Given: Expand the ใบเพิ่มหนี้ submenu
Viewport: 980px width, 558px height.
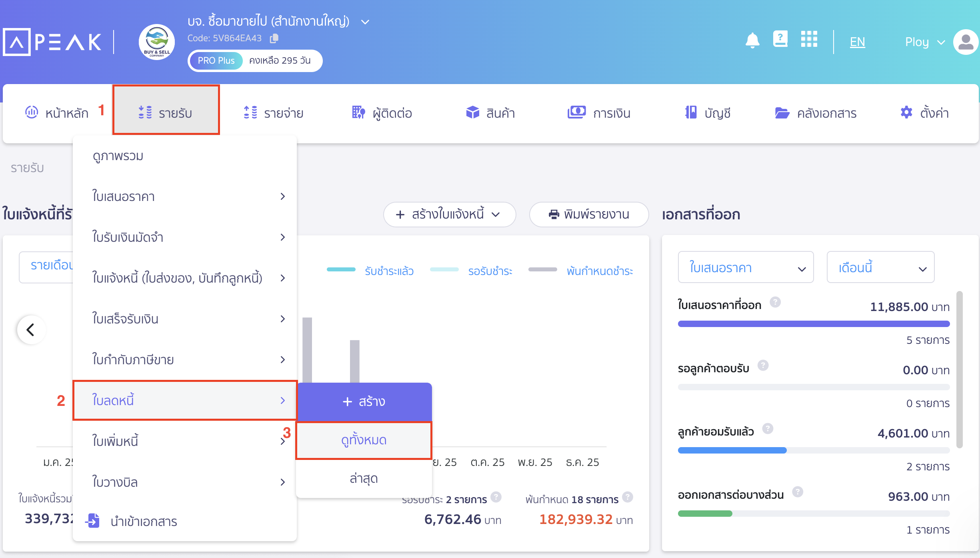Looking at the screenshot, I should click(x=185, y=441).
